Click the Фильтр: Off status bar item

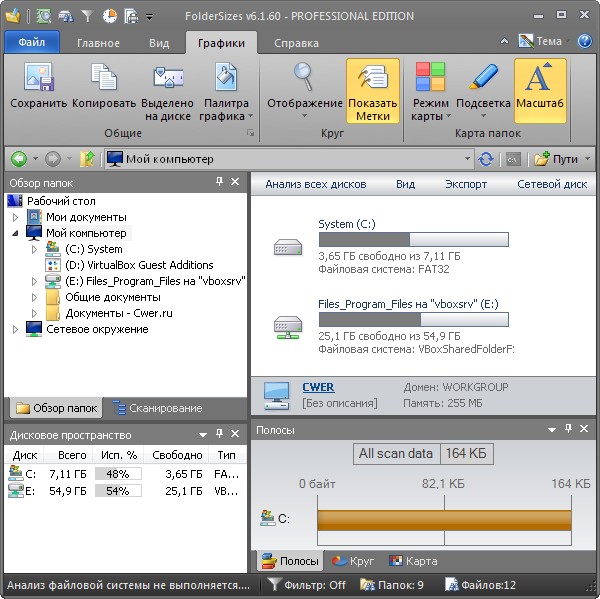pyautogui.click(x=307, y=585)
